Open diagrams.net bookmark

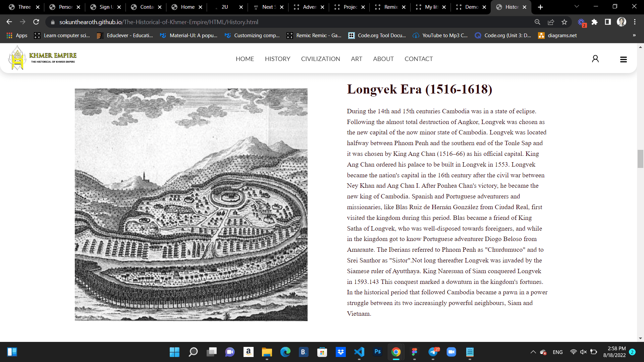pos(557,35)
